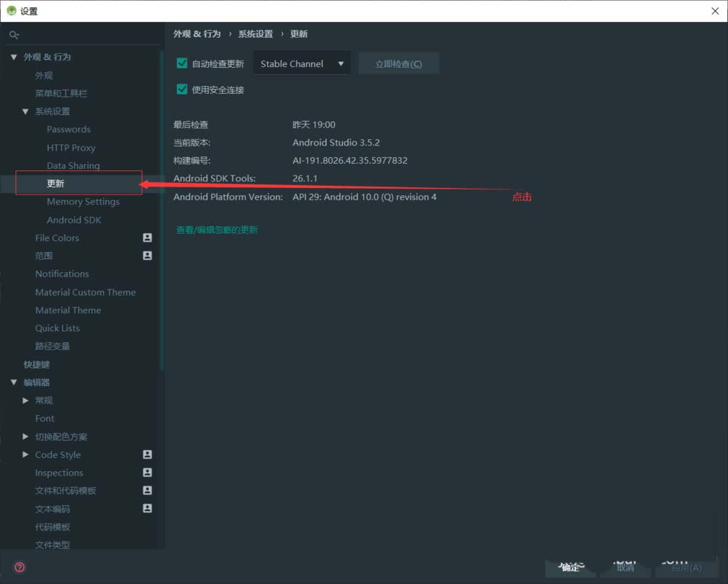Open Material Custom Theme settings

(85, 292)
